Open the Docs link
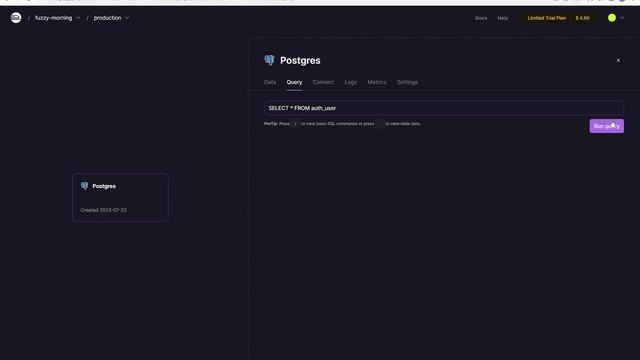This screenshot has height=360, width=640. 481,18
